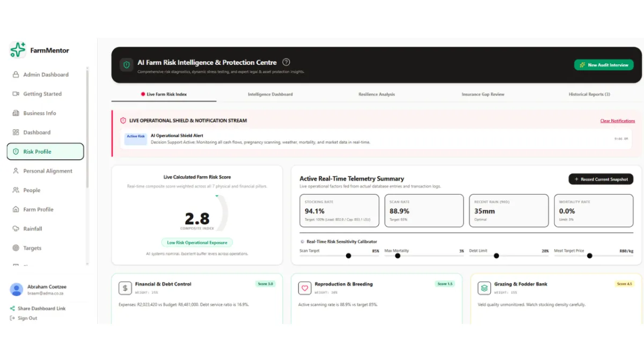The height and width of the screenshot is (362, 644).
Task: Click the Scan Rate 88.9% card
Action: pos(424,211)
